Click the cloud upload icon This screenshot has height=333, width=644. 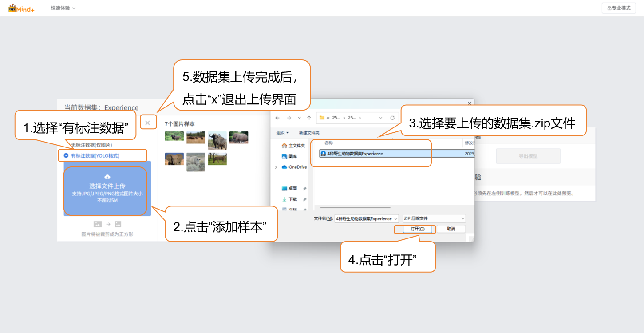pos(107,177)
